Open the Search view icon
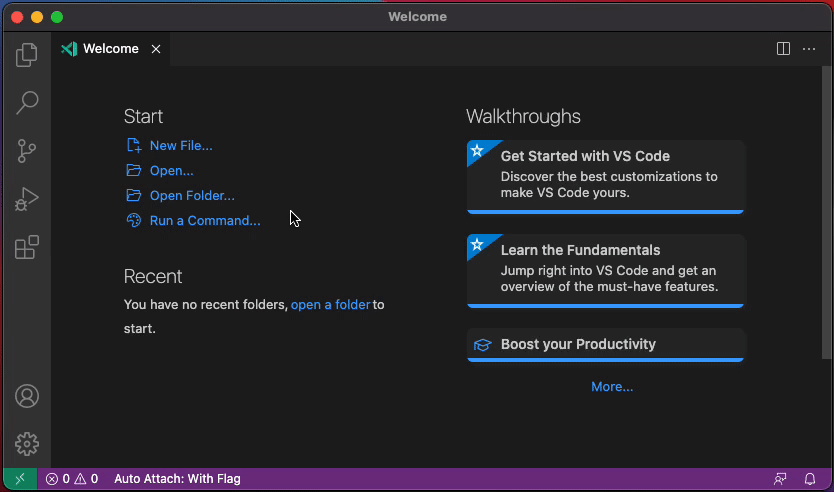 tap(27, 103)
